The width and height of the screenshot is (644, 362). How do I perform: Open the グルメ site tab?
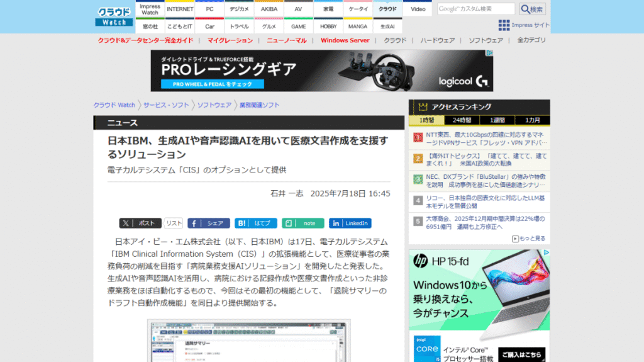pyautogui.click(x=269, y=26)
